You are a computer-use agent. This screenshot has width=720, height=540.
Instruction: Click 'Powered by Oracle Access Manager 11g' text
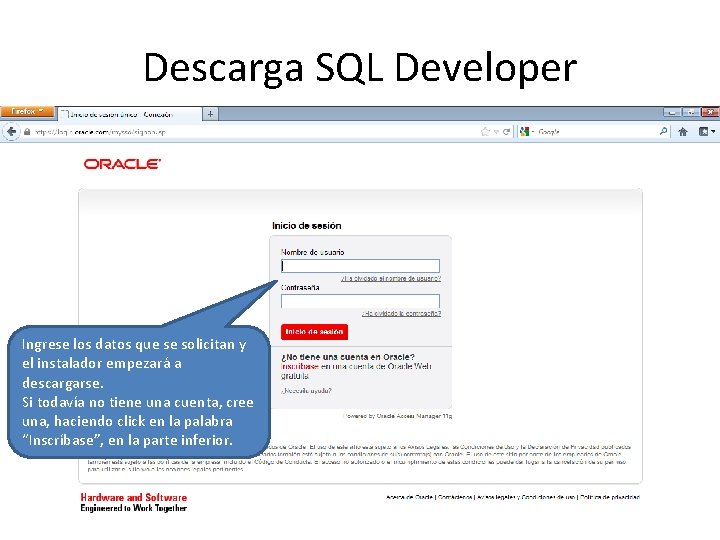pyautogui.click(x=398, y=416)
